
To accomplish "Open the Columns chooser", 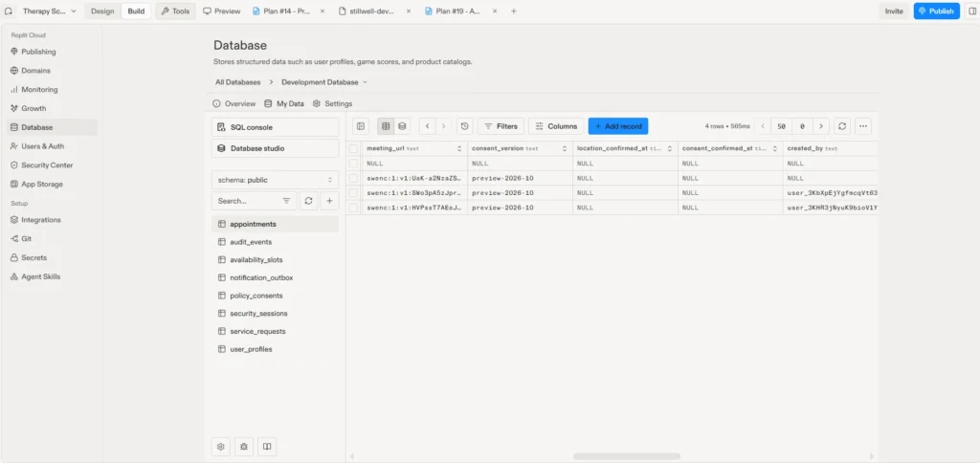I will click(x=556, y=126).
